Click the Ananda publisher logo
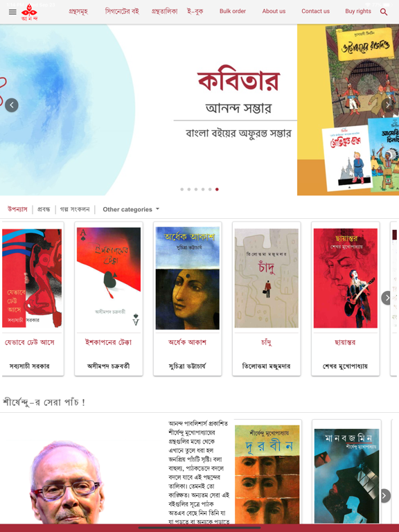 30,12
